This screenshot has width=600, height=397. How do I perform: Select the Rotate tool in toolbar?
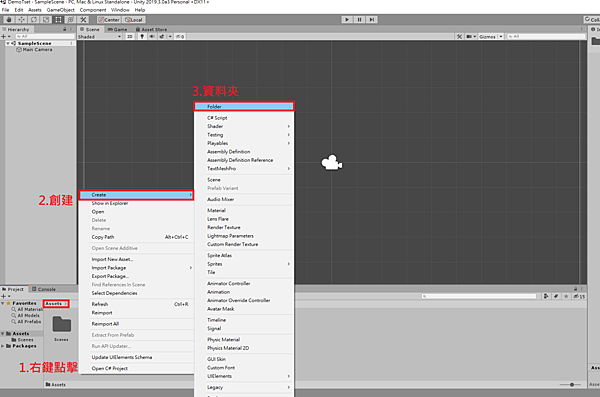(34, 20)
